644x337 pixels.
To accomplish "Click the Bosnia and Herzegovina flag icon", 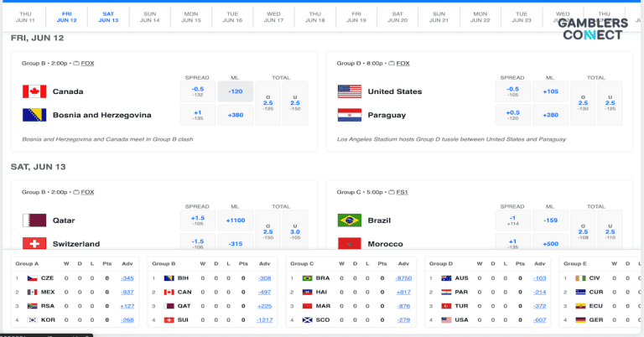I will 34,115.
